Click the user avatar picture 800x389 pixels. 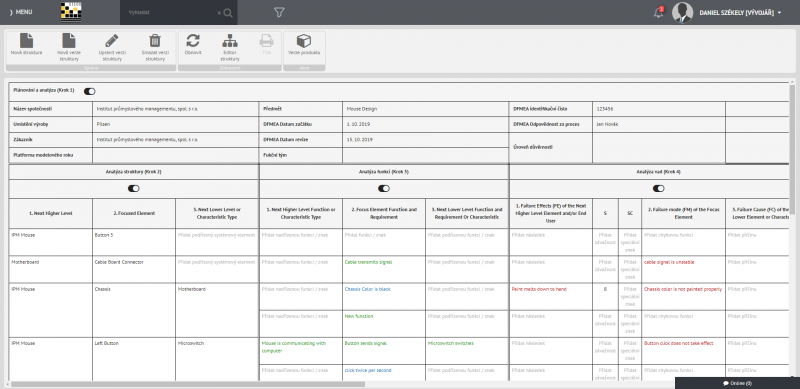[682, 12]
